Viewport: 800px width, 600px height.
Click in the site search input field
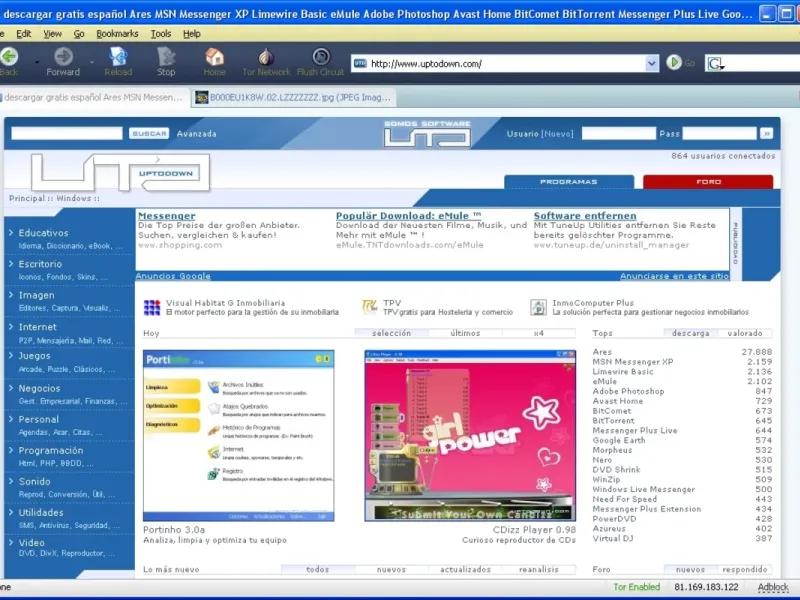pos(67,134)
